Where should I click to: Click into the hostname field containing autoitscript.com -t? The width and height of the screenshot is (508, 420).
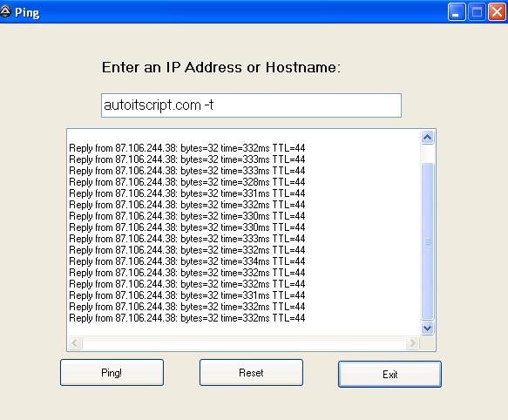pyautogui.click(x=251, y=105)
